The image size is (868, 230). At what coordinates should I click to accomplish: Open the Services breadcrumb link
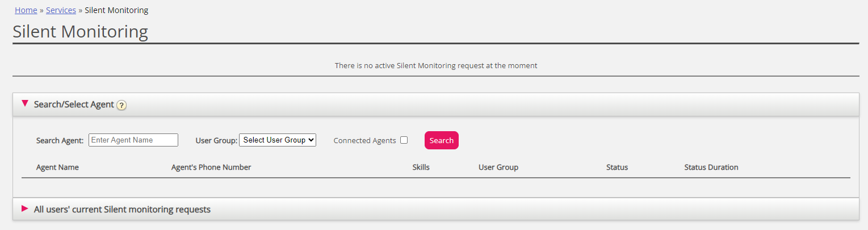61,10
